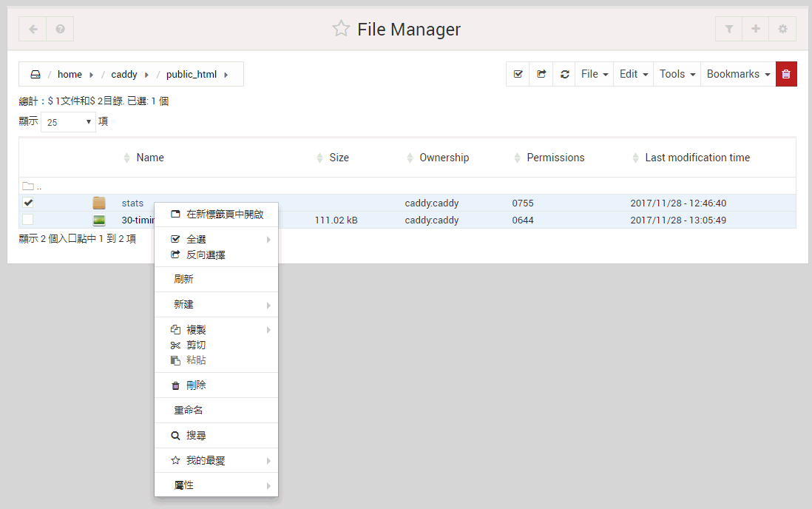812x509 pixels.
Task: Click the 2017/11/28 - 12:46:40 timestamp
Action: (678, 203)
